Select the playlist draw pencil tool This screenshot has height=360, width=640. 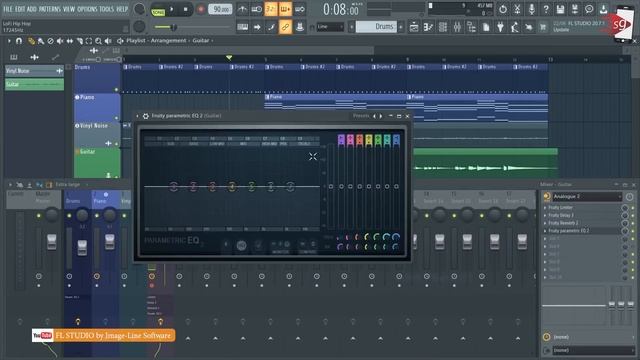(x=31, y=41)
